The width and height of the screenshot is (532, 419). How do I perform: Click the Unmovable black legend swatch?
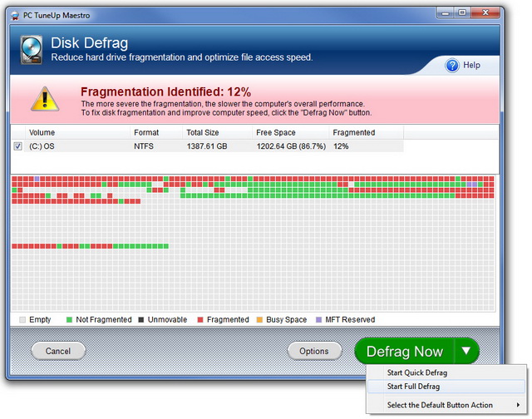pyautogui.click(x=141, y=319)
